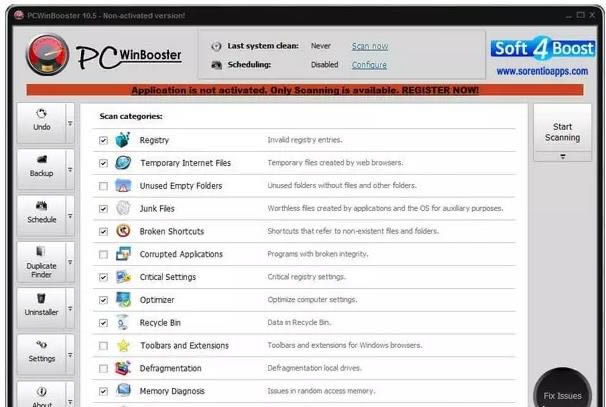Click the Critical Settings icon
Image resolution: width=606 pixels, height=407 pixels.
(123, 277)
